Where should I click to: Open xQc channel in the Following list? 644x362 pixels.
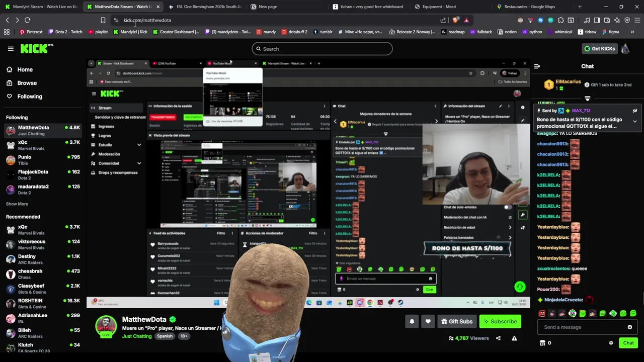[43, 145]
